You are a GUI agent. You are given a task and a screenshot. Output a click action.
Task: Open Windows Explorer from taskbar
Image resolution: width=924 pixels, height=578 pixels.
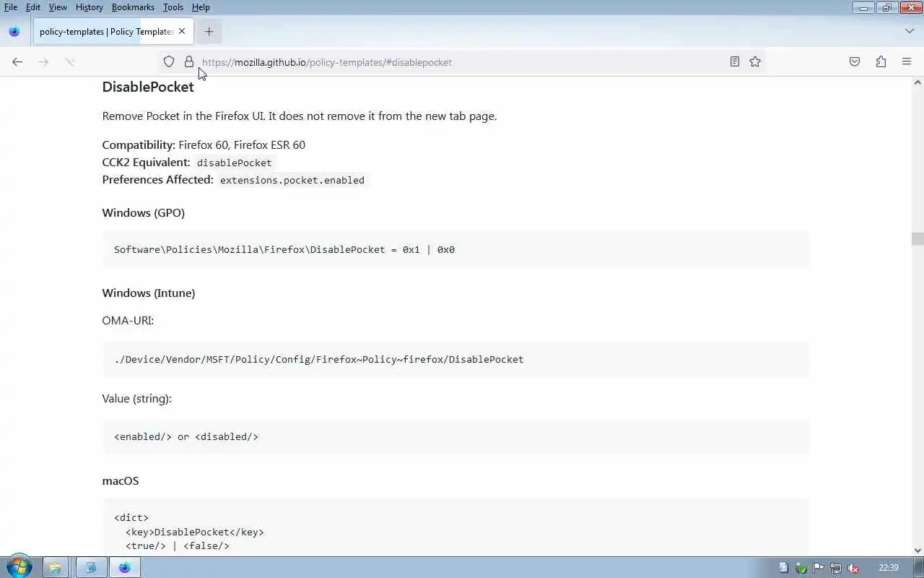point(55,568)
